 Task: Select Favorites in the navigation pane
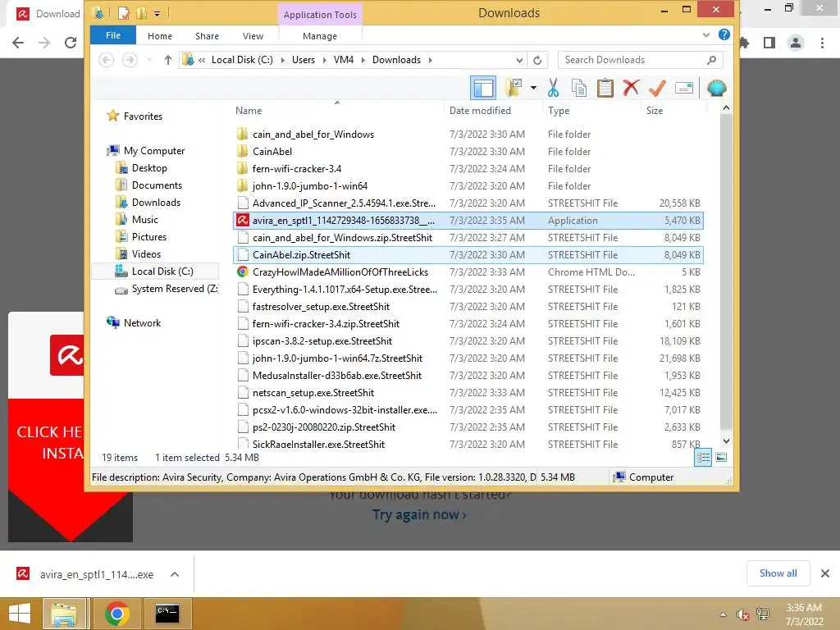pyautogui.click(x=143, y=116)
